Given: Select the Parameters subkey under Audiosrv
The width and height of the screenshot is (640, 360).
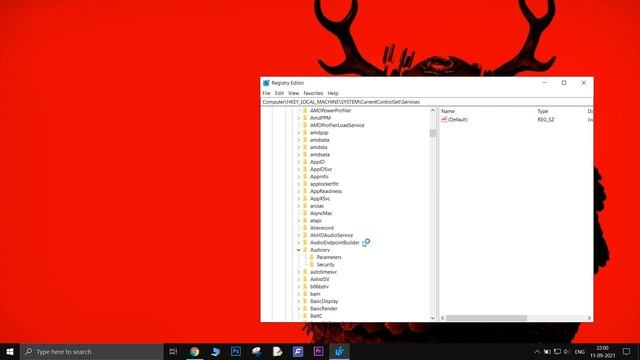Looking at the screenshot, I should click(329, 257).
